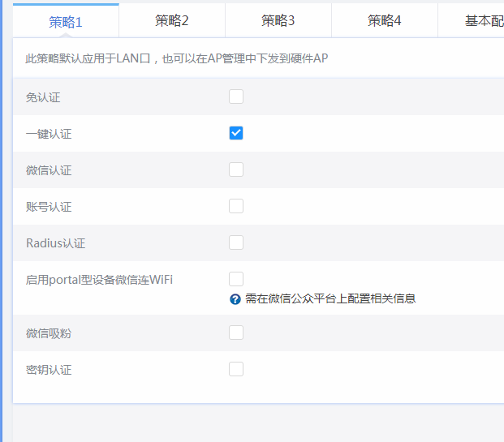Click the 此策略默认应用于LAN口 description text
Viewport: 504px width, 442px height.
(176, 58)
